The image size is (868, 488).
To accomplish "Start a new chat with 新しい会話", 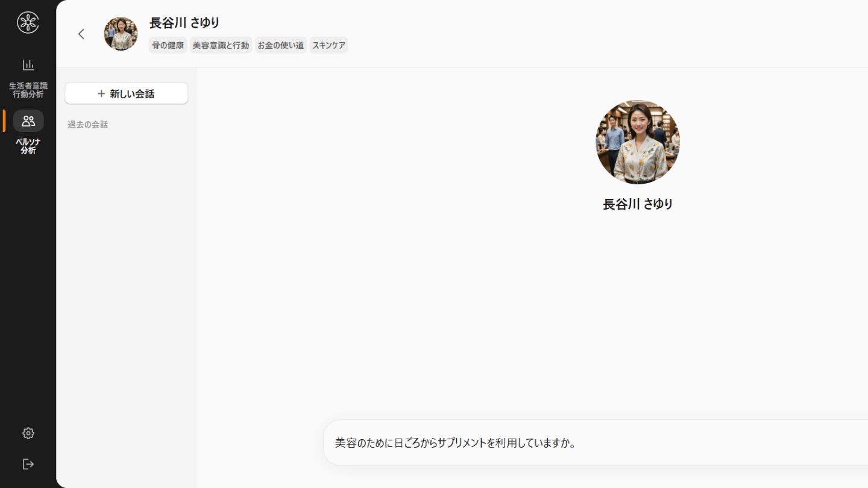I will [127, 93].
